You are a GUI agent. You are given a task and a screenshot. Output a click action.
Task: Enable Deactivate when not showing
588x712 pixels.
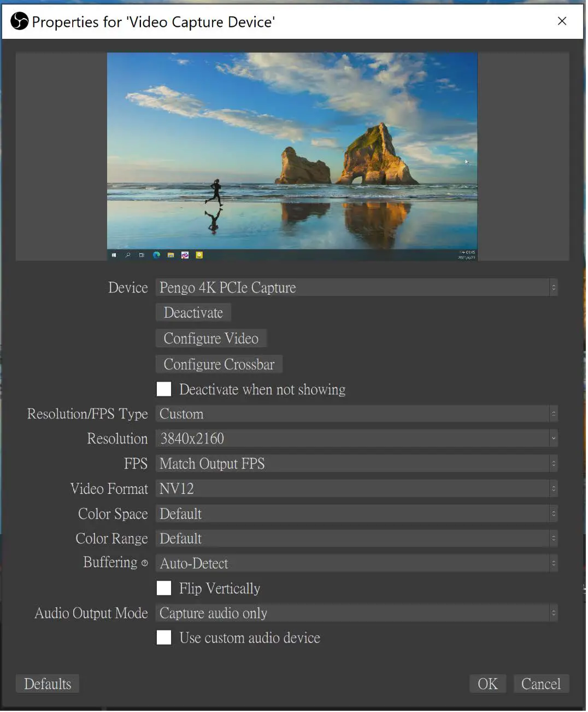(x=164, y=390)
